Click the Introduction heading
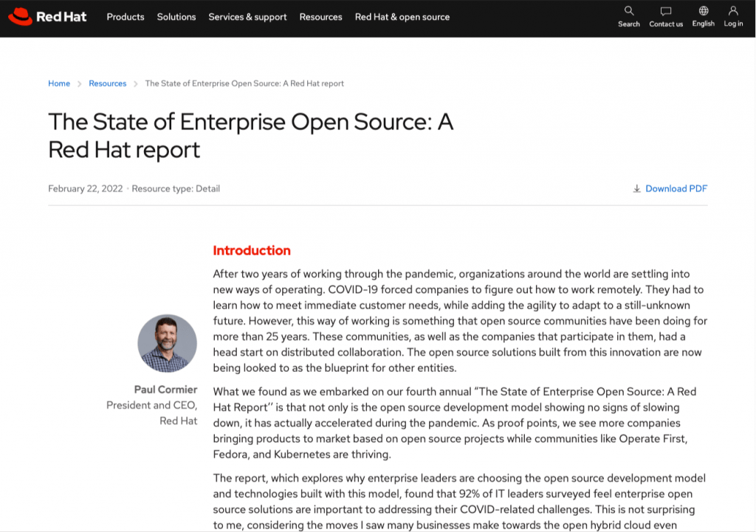The image size is (756, 532). point(252,251)
